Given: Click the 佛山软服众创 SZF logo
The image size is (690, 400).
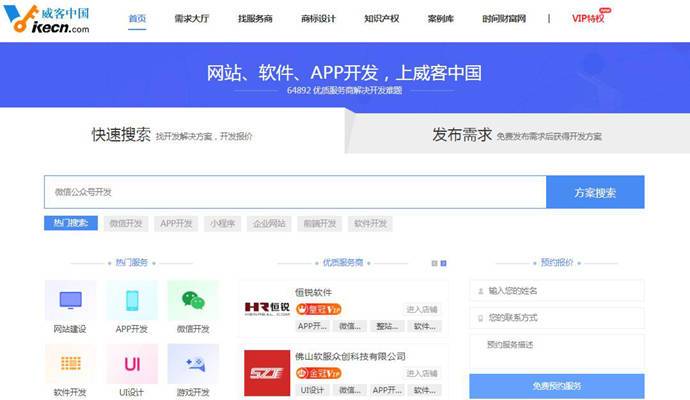Looking at the screenshot, I should click(266, 372).
